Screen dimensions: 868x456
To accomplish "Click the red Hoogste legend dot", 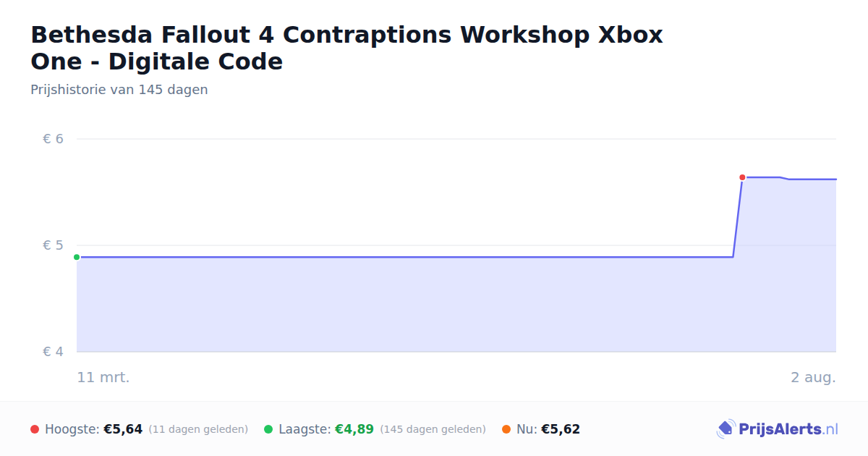I will [35, 429].
